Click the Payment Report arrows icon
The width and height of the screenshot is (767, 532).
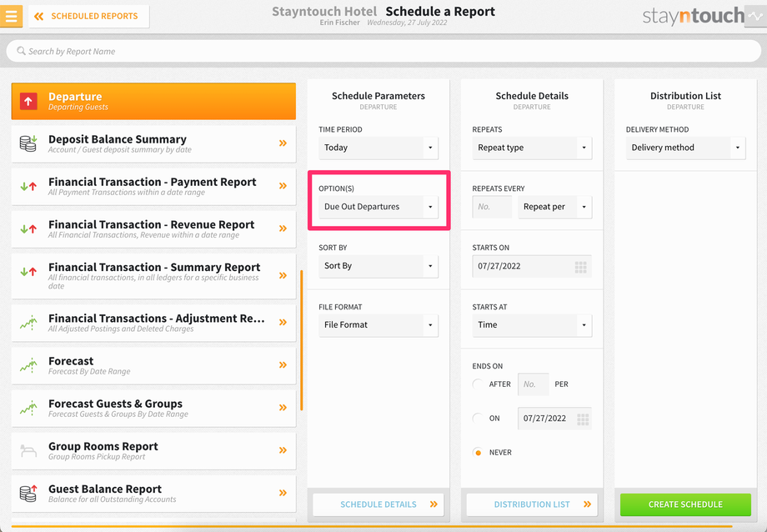(28, 186)
